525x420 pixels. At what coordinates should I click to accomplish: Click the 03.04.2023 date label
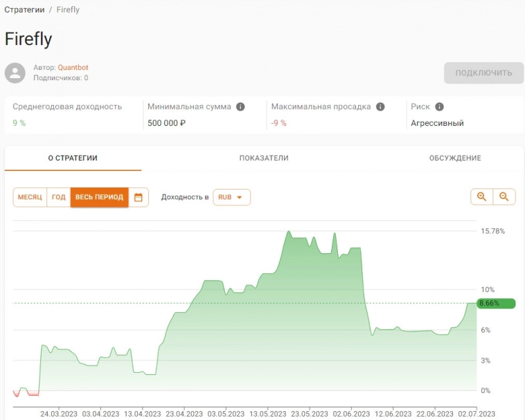coord(101,414)
